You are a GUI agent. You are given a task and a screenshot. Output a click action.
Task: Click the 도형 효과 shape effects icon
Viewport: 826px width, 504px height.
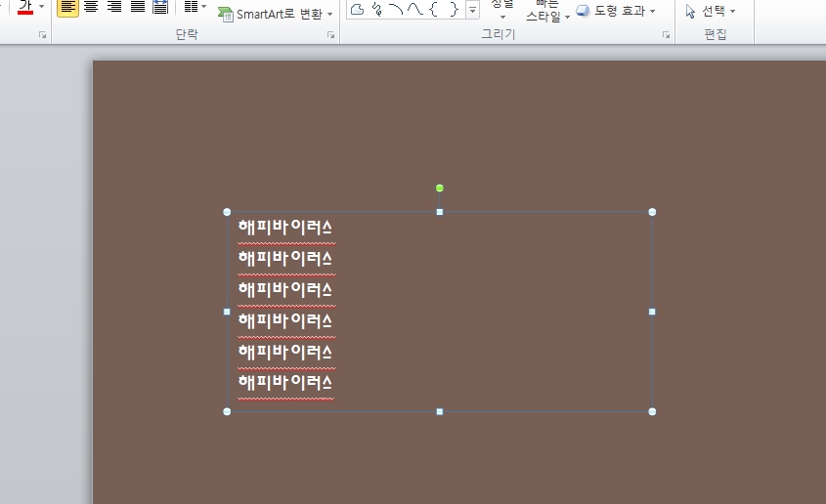click(x=583, y=11)
